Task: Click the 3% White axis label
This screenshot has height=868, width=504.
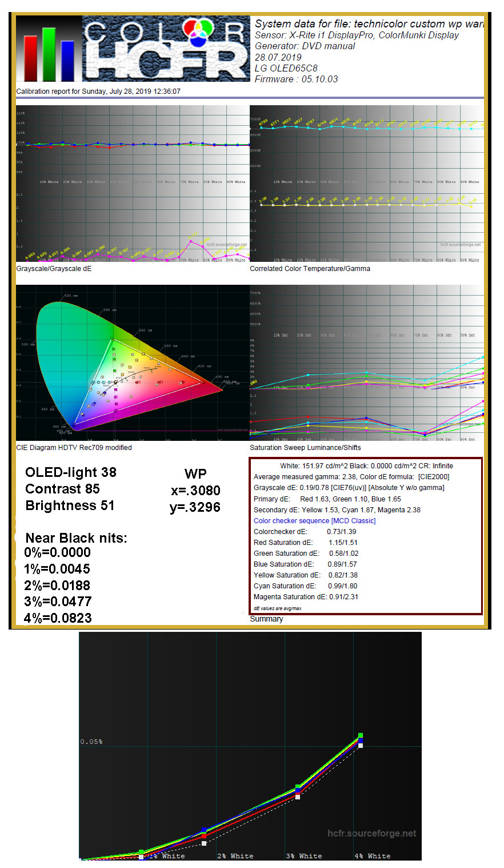Action: [303, 856]
